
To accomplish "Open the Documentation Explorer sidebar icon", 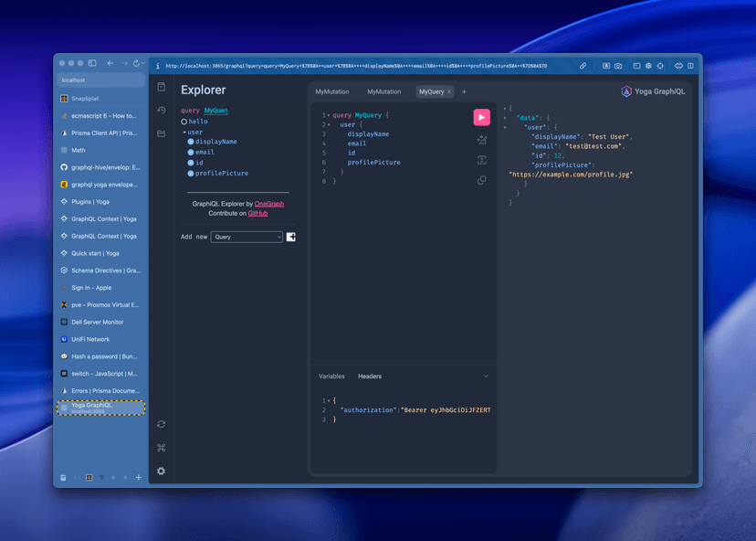I will [x=162, y=87].
